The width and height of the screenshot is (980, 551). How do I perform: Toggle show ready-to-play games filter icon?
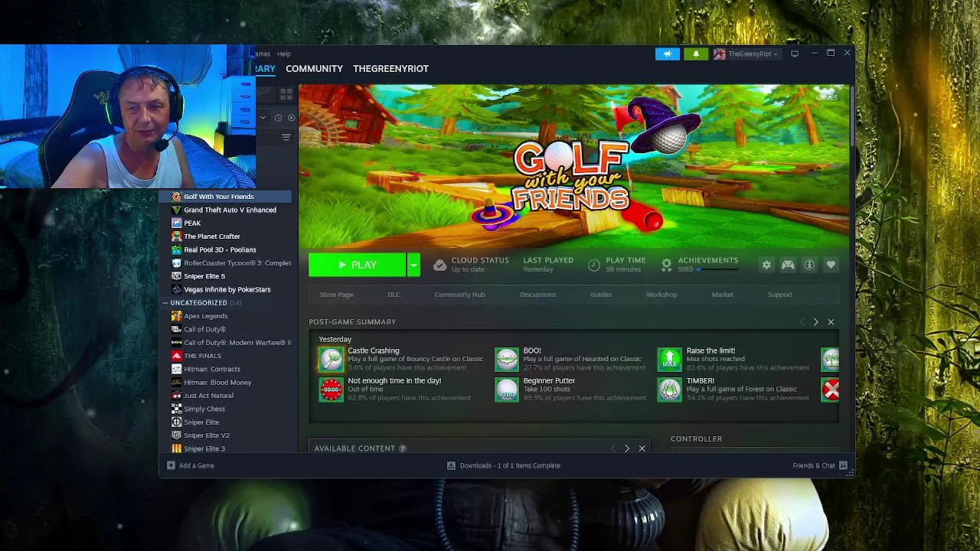[x=291, y=118]
